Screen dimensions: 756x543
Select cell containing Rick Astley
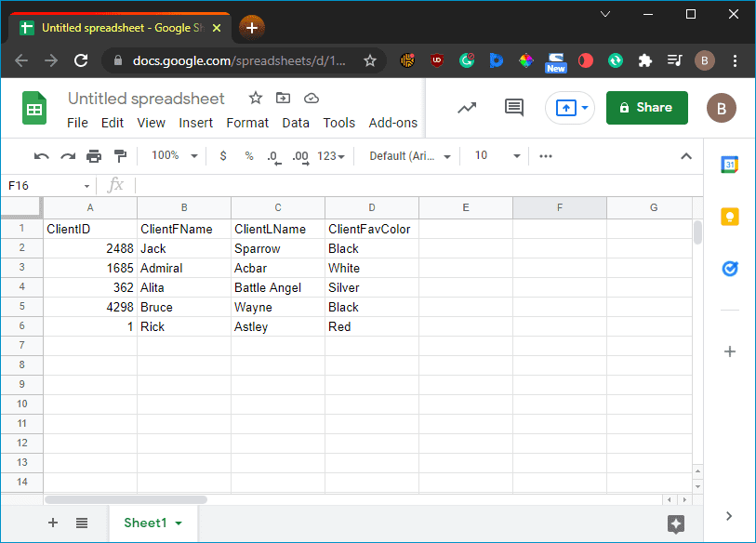[183, 326]
